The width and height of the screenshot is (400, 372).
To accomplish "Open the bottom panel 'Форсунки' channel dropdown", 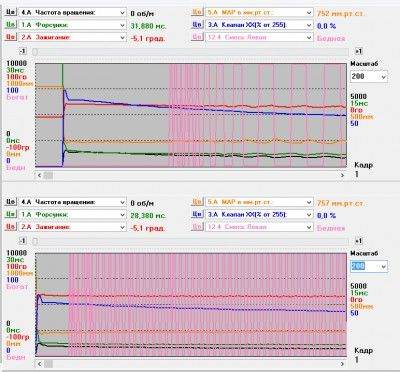I will click(x=72, y=215).
